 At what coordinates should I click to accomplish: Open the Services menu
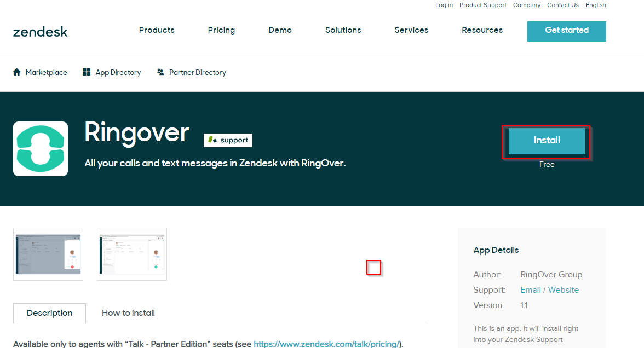pyautogui.click(x=412, y=30)
